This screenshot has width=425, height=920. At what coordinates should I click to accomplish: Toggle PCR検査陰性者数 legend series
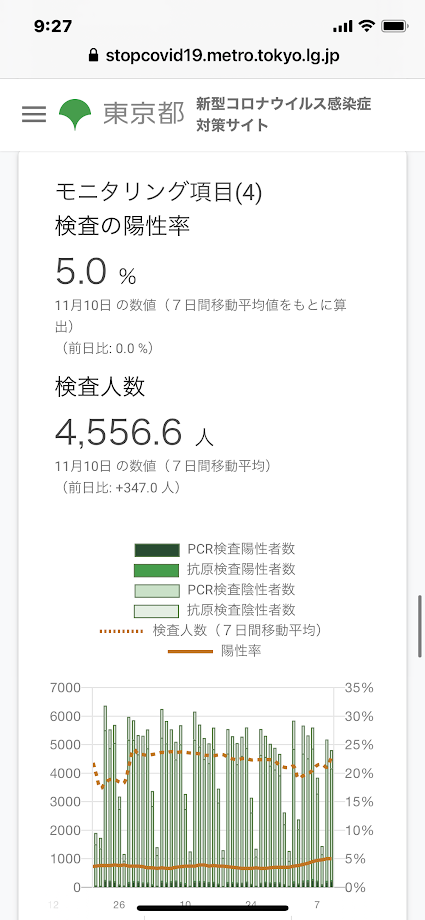click(x=214, y=589)
